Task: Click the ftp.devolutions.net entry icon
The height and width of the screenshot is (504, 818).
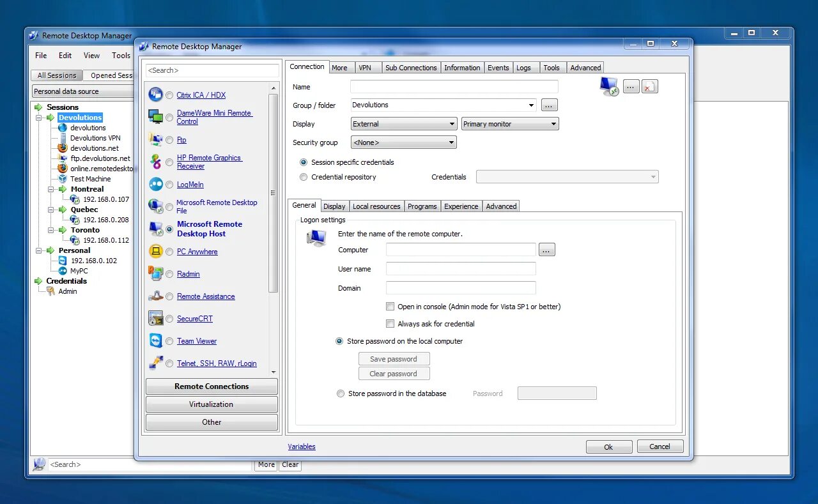Action: coord(63,158)
